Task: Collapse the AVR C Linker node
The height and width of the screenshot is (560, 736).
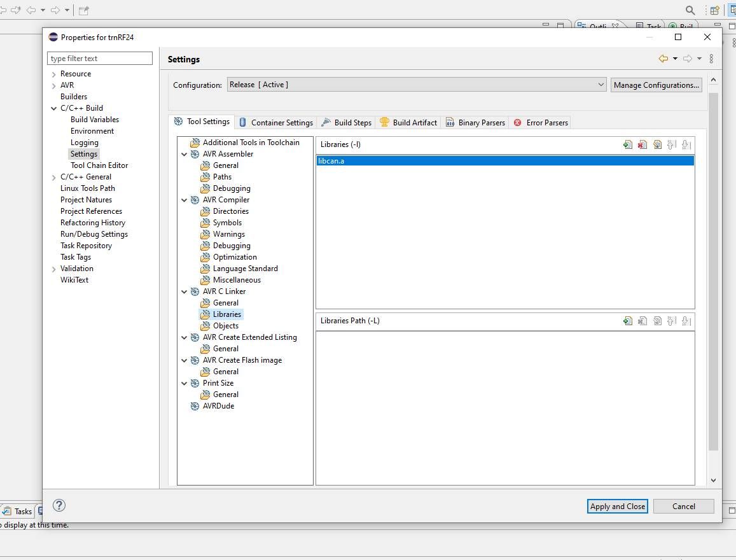Action: coord(184,292)
